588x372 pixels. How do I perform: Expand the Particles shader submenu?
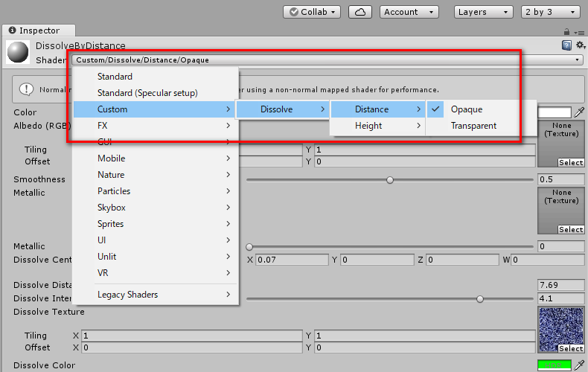(156, 191)
